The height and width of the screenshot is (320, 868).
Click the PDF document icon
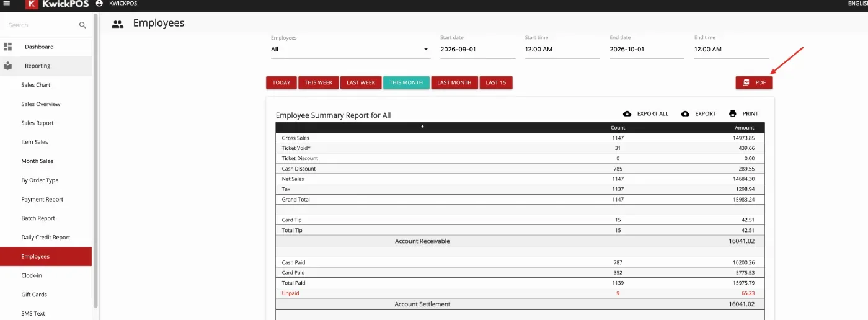pos(746,82)
